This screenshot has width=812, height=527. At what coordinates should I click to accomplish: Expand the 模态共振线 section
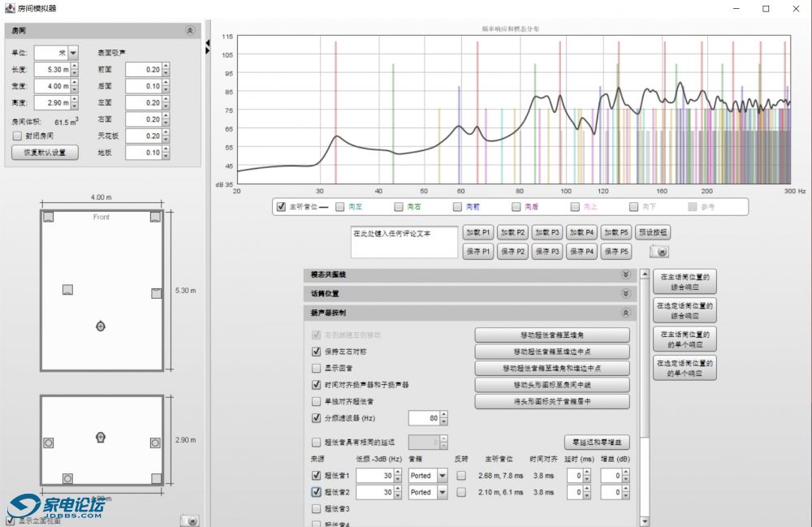625,274
